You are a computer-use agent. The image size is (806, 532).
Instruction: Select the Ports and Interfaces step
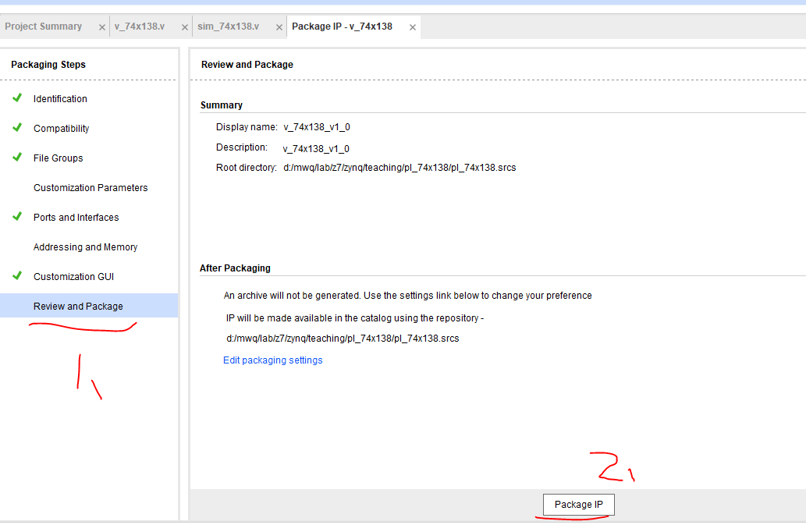click(x=76, y=218)
